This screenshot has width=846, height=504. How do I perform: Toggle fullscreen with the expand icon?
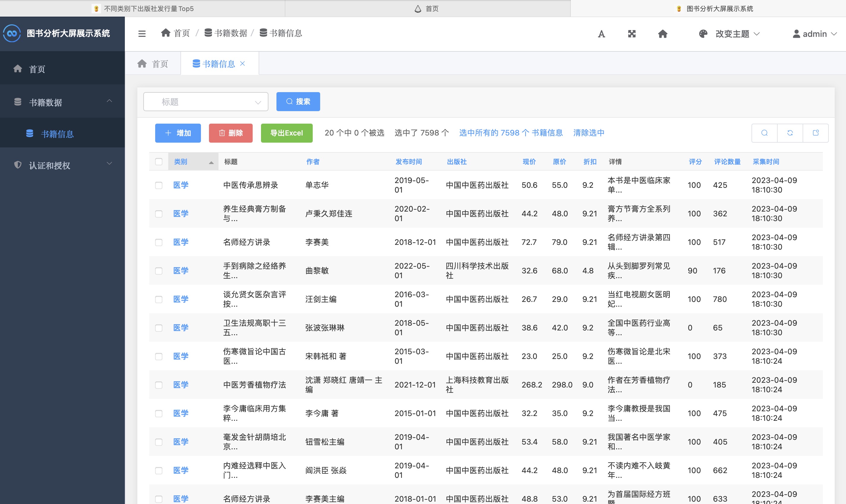tap(632, 34)
